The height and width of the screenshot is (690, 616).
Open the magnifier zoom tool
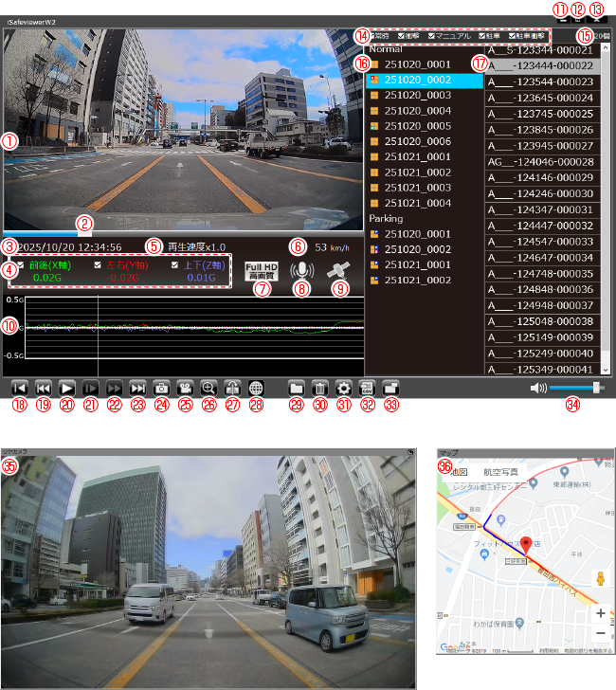(208, 389)
